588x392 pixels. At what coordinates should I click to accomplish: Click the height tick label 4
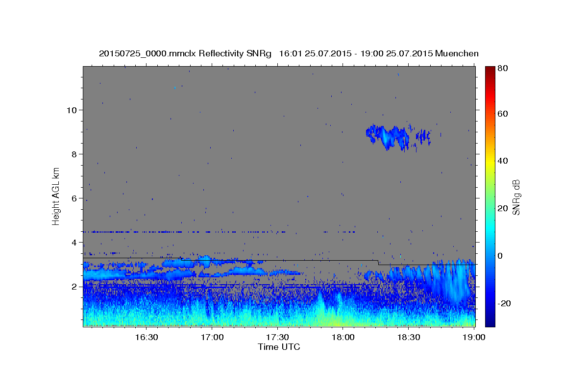pyautogui.click(x=73, y=242)
